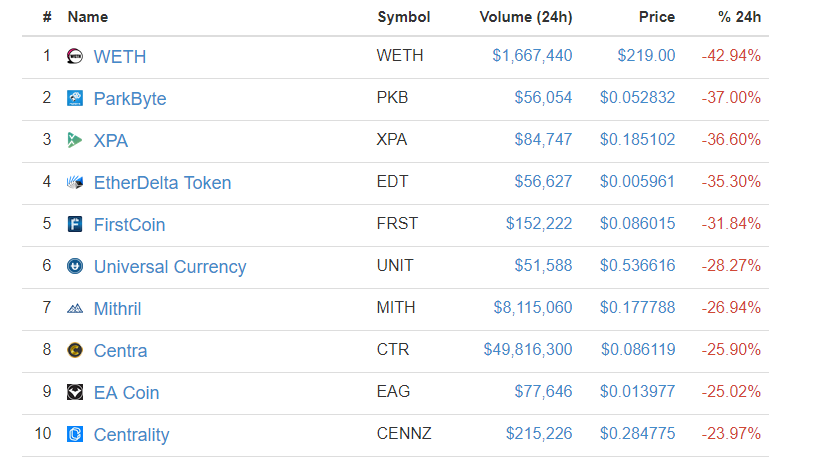Open the EtherDelta Token name link
This screenshot has width=814, height=457.
[x=162, y=183]
